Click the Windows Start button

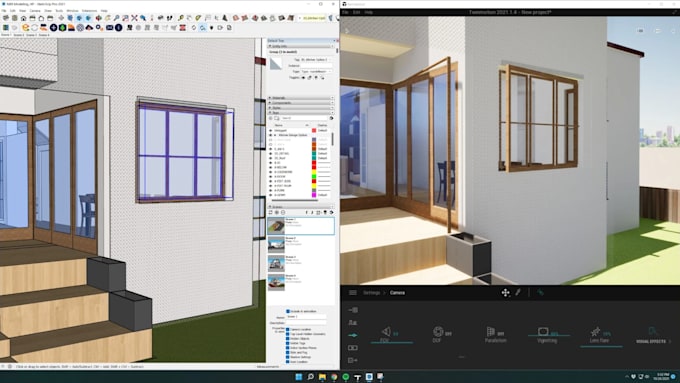(299, 376)
